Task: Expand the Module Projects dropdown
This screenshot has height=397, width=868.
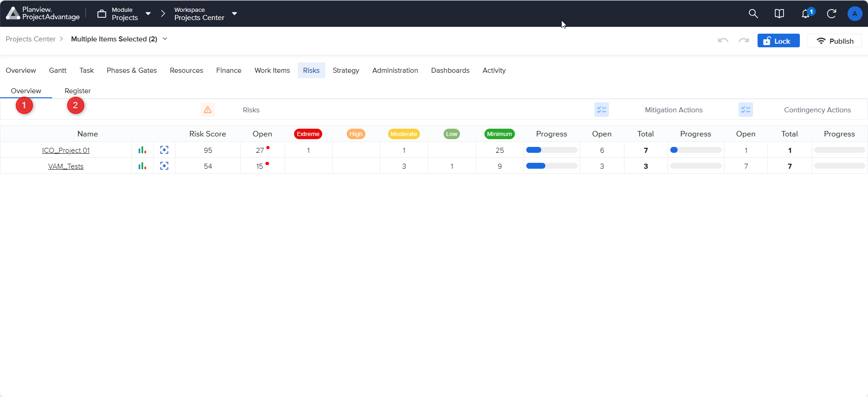Action: coord(148,14)
